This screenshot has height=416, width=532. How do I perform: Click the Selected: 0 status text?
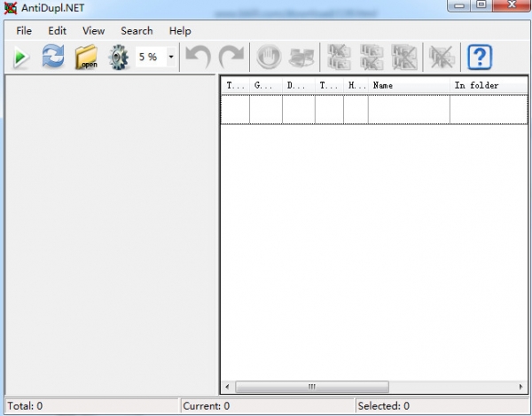[384, 406]
